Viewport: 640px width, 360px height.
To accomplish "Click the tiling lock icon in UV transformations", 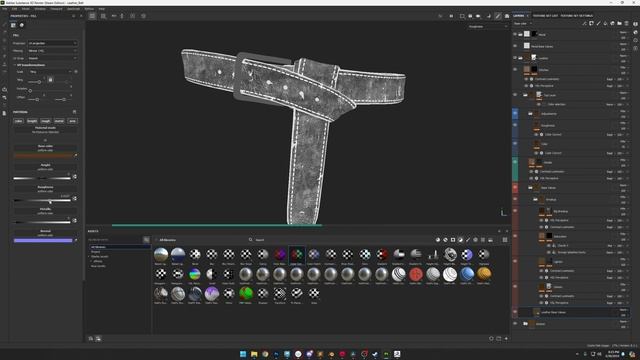I will 50,80.
